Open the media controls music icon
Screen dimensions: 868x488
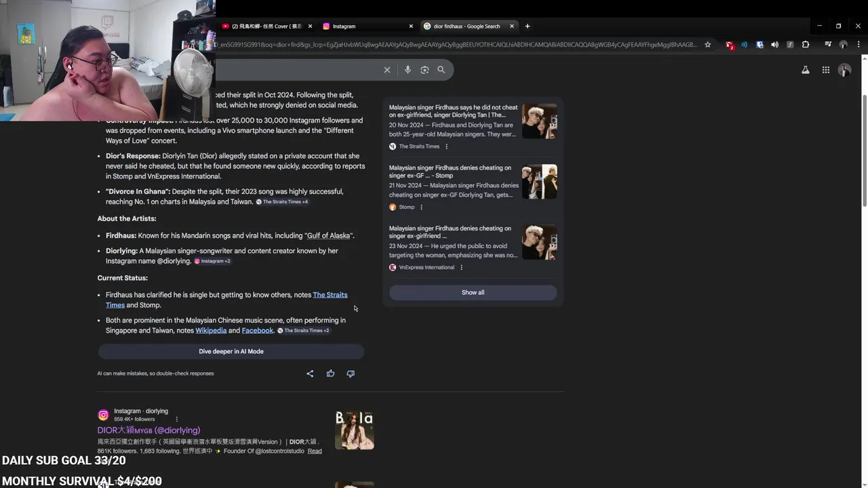pyautogui.click(x=828, y=45)
